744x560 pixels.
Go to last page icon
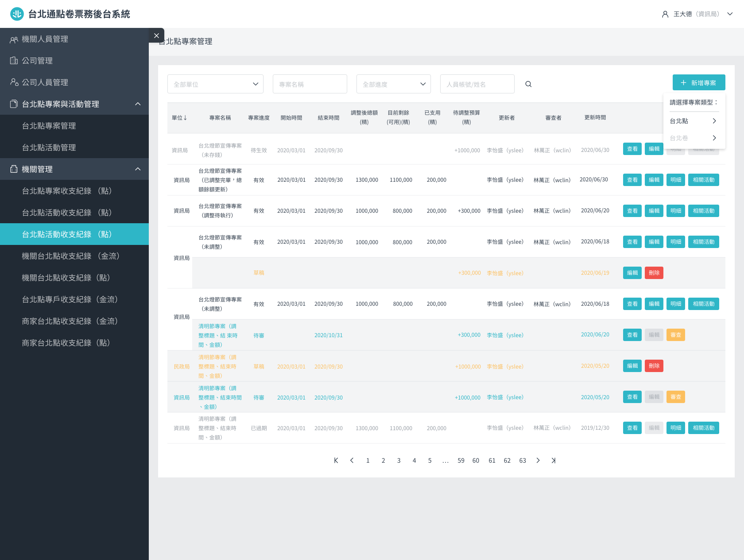[x=553, y=460]
